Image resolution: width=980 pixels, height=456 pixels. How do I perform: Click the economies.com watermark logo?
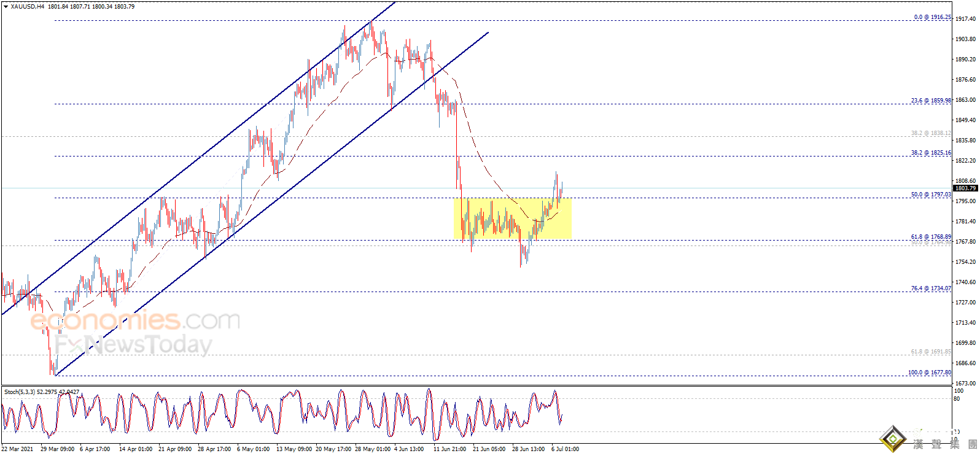point(134,320)
